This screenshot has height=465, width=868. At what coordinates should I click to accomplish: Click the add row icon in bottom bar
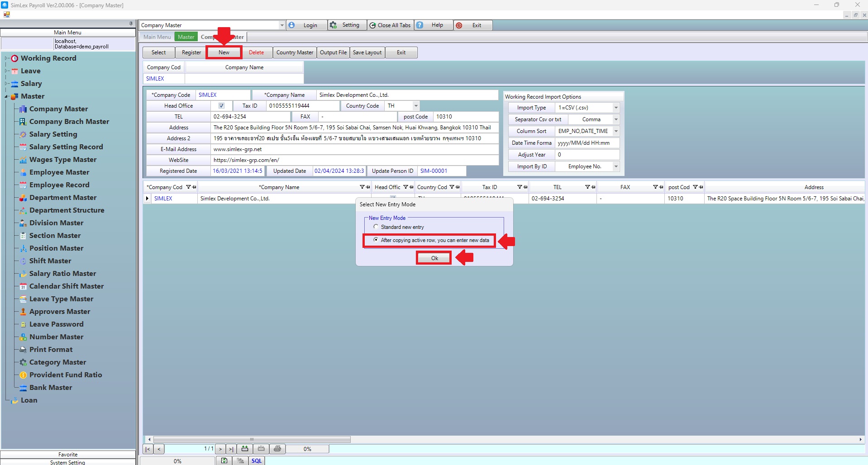coord(245,449)
